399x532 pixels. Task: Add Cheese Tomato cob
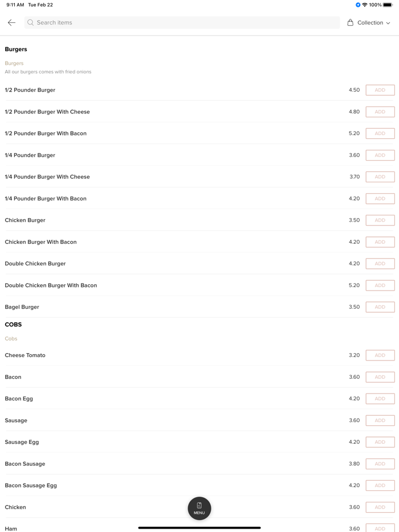coord(380,355)
